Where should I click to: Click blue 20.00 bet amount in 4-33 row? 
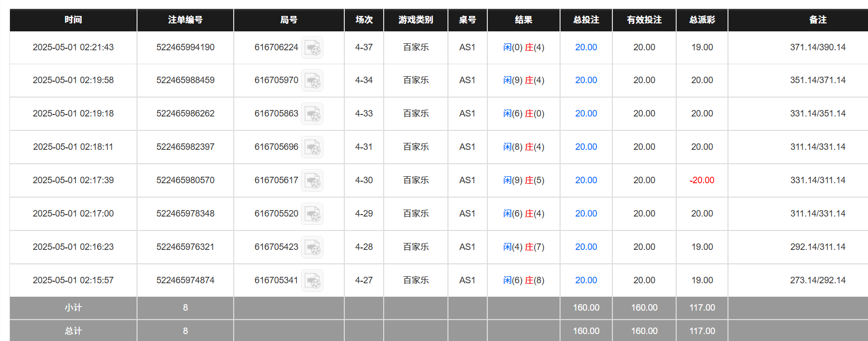[586, 114]
